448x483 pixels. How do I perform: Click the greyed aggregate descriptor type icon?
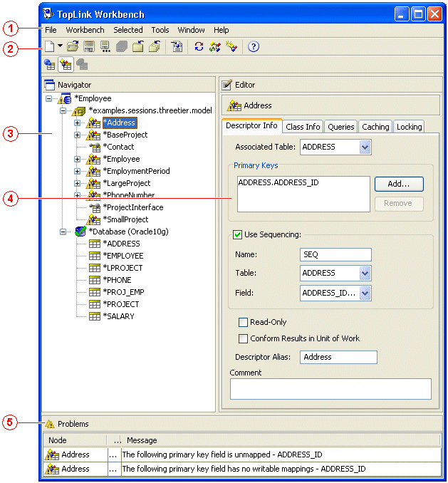[x=82, y=64]
